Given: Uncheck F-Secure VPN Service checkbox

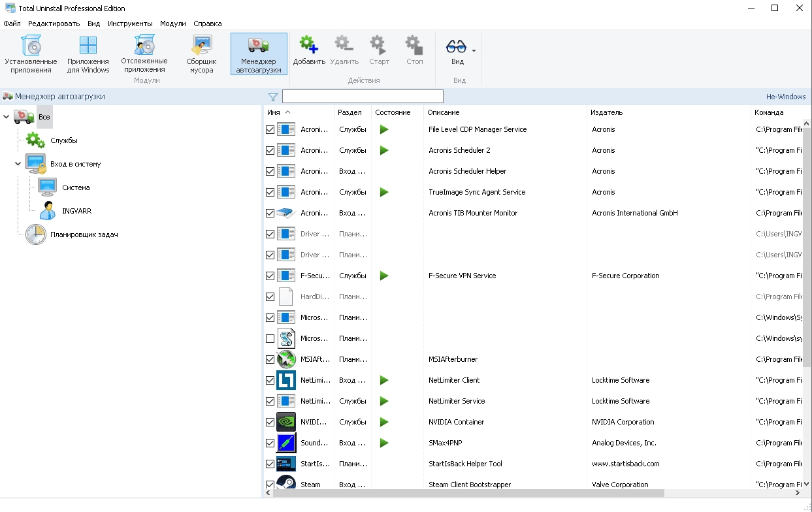Looking at the screenshot, I should tap(270, 276).
